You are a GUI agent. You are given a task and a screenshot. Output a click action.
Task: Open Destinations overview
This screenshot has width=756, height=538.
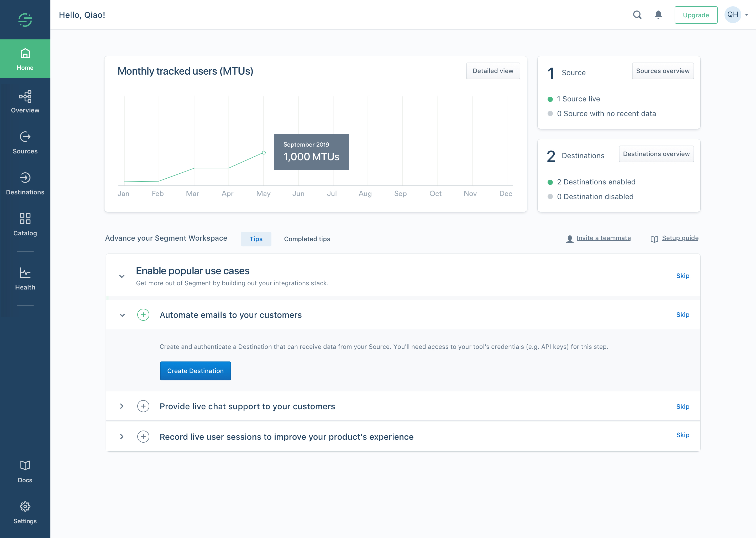pos(656,154)
